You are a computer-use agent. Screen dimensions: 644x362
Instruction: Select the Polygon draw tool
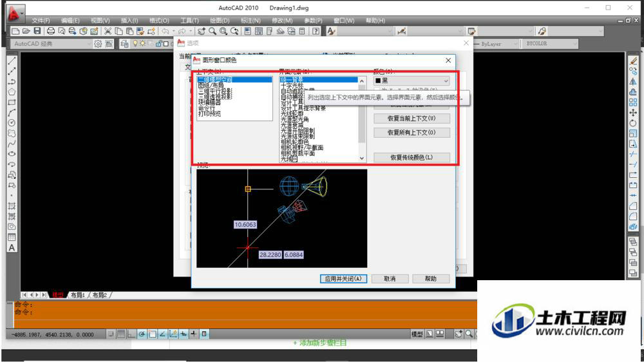tap(12, 91)
